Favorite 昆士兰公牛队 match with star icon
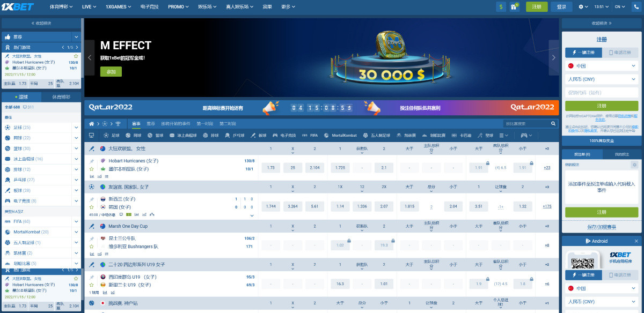Image resolution: width=644 pixels, height=313 pixels. point(92,247)
